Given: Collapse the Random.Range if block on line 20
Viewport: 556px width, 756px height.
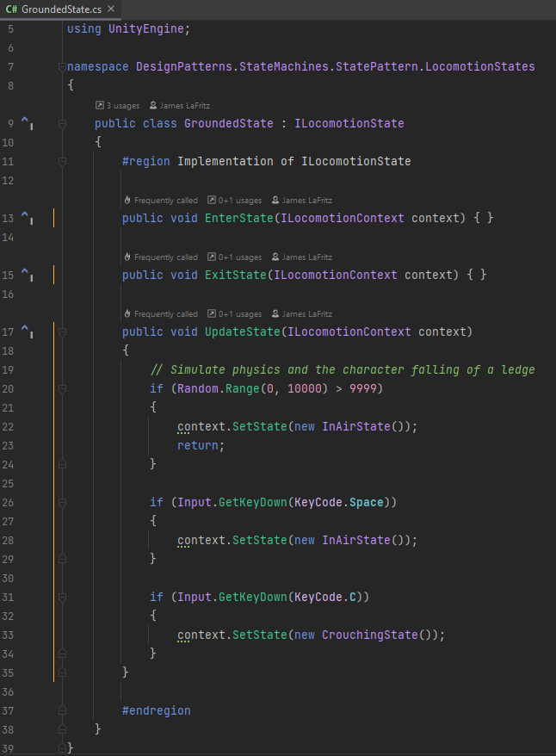Looking at the screenshot, I should click(x=62, y=389).
